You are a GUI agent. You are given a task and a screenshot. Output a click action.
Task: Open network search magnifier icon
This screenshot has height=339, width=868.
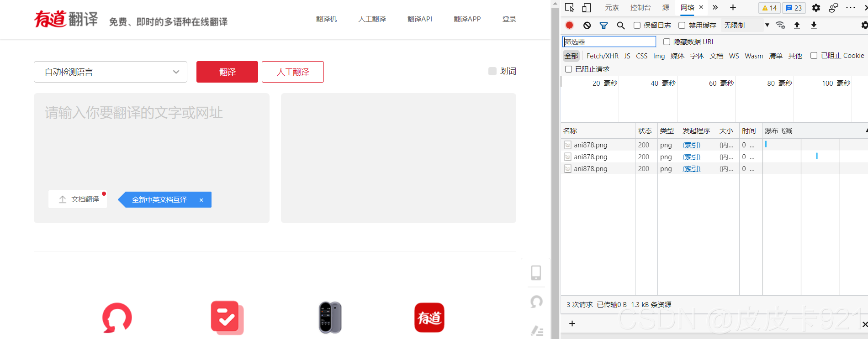click(x=620, y=26)
